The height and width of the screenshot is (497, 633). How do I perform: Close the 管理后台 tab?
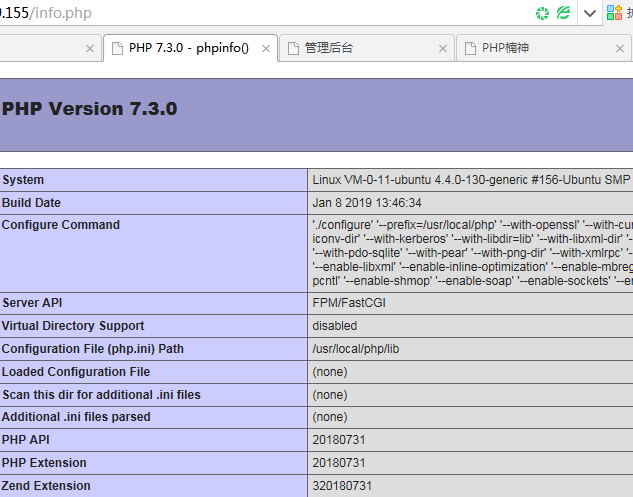(443, 49)
